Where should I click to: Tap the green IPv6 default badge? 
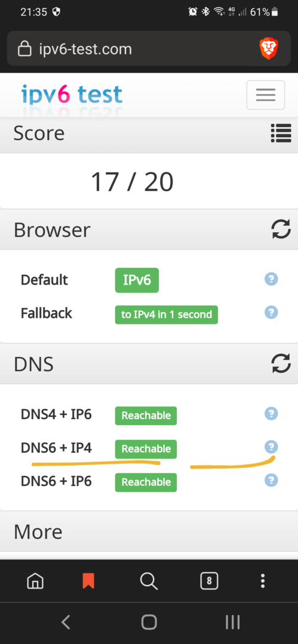click(137, 280)
